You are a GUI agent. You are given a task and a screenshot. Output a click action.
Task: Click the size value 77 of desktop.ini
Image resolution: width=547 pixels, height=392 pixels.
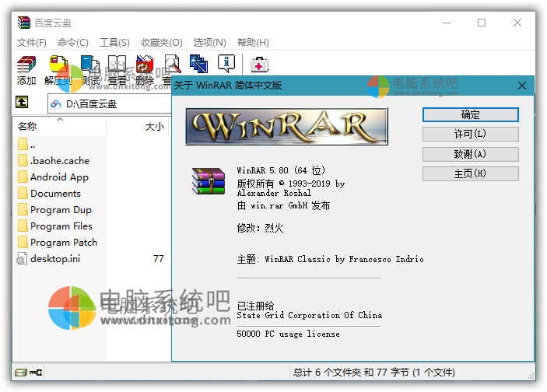pos(159,259)
